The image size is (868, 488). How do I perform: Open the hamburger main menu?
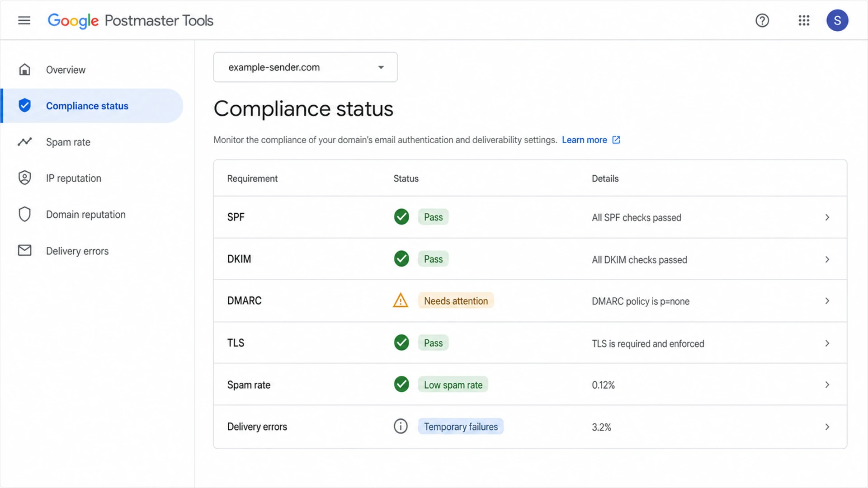pos(24,20)
